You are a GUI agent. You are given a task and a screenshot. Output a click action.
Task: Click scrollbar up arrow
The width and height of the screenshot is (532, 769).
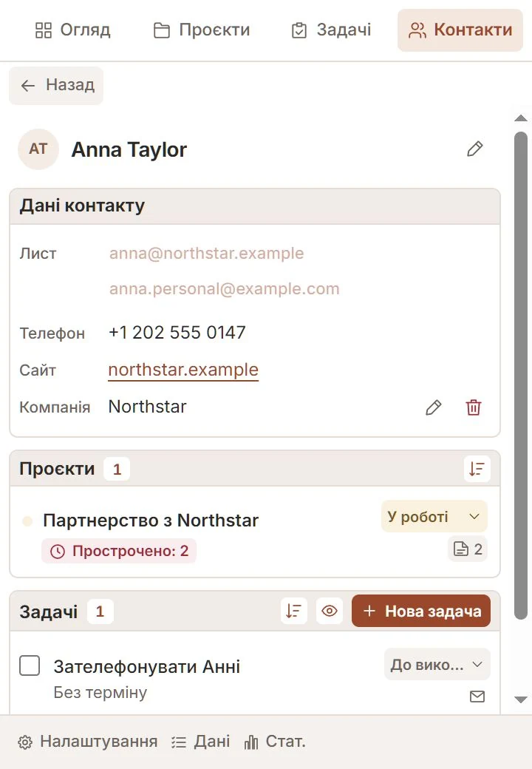point(521,118)
